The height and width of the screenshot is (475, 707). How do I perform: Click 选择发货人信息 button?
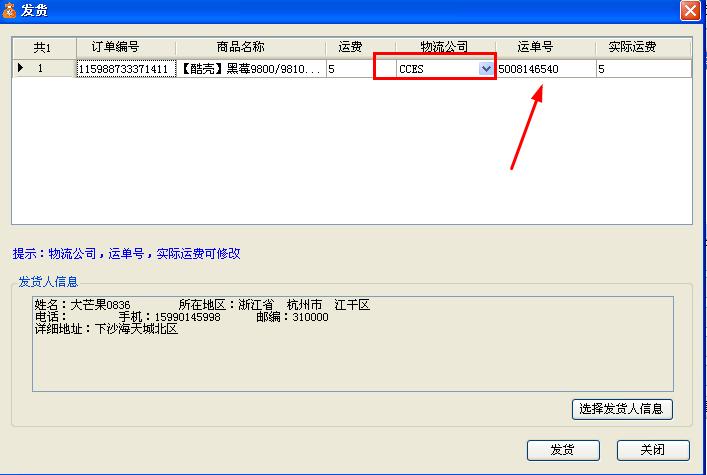[x=622, y=409]
